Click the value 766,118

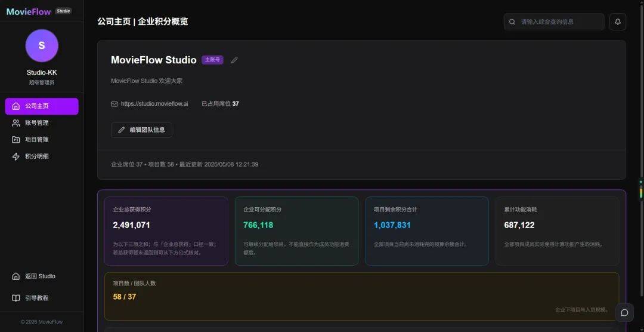(258, 225)
